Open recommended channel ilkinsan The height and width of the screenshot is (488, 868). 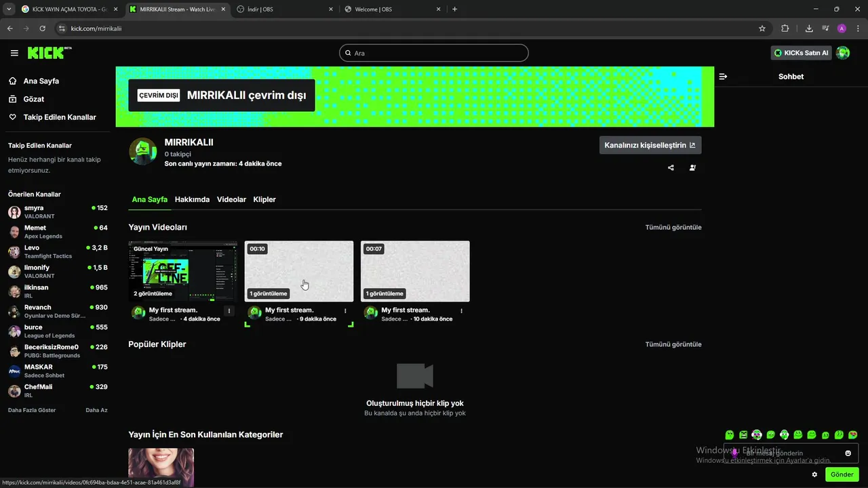[x=58, y=291]
